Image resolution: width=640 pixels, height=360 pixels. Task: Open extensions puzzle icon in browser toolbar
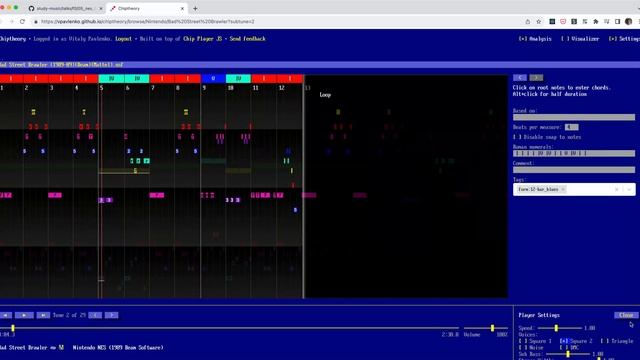[x=596, y=22]
